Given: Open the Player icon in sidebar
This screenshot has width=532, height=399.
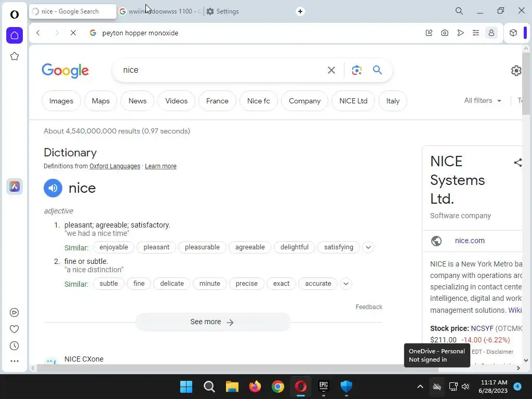Looking at the screenshot, I should [14, 312].
